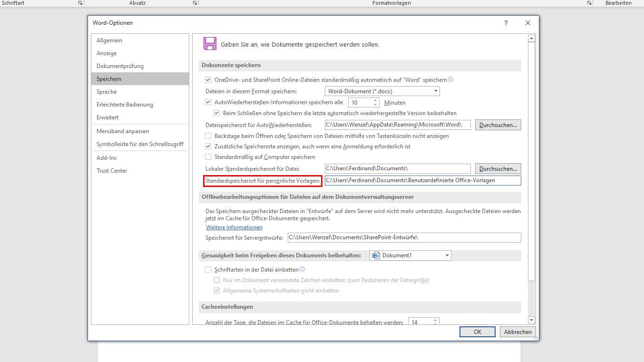Open Absatz dialog launcher icon
Screen dimensions: 644x362
click(x=195, y=3)
